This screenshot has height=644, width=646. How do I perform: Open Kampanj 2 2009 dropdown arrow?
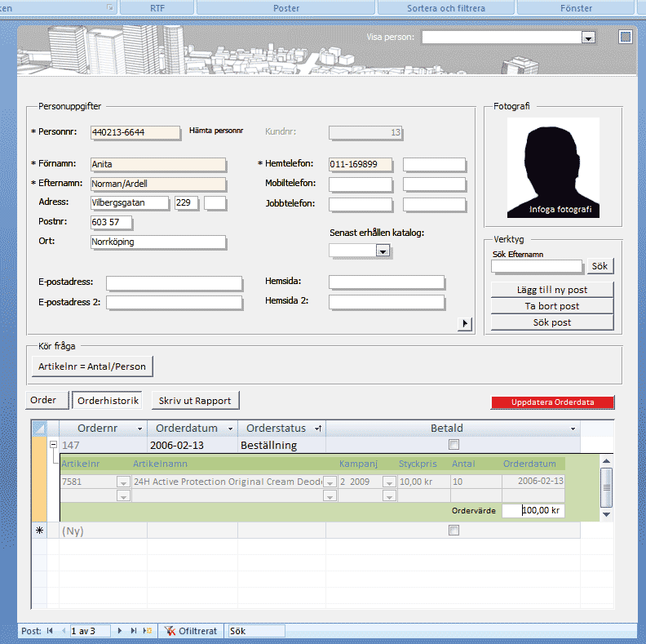coord(389,482)
